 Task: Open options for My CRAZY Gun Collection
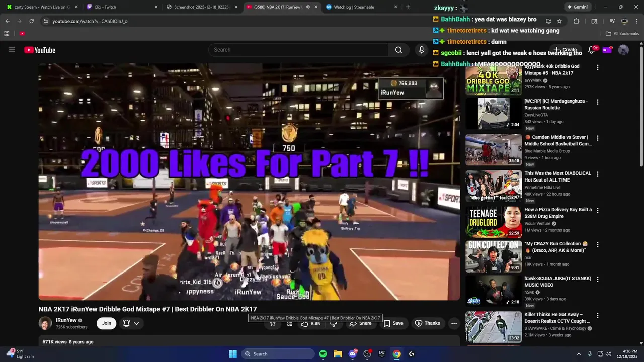tap(598, 245)
